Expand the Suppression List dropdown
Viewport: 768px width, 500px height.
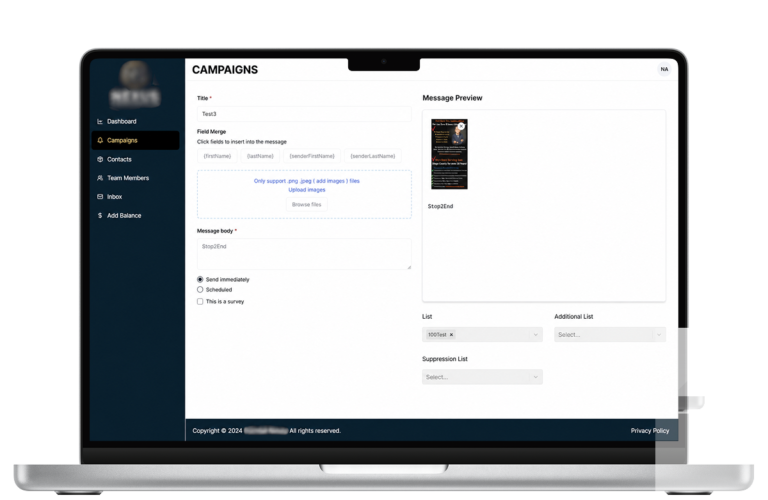click(x=482, y=377)
